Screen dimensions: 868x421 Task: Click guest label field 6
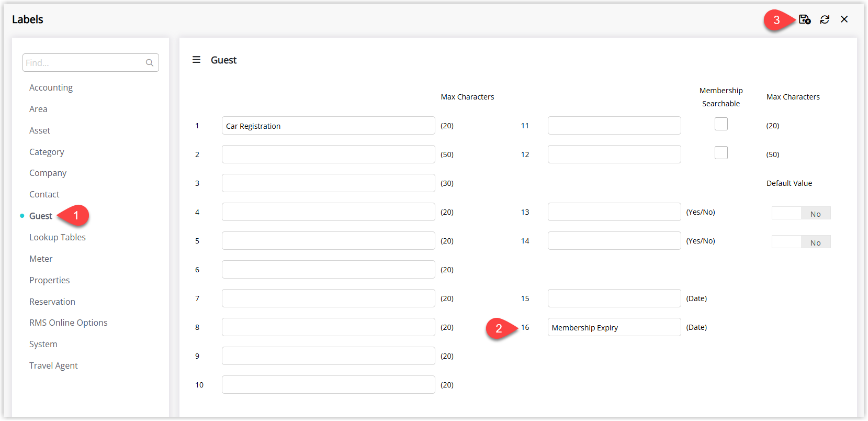point(328,270)
